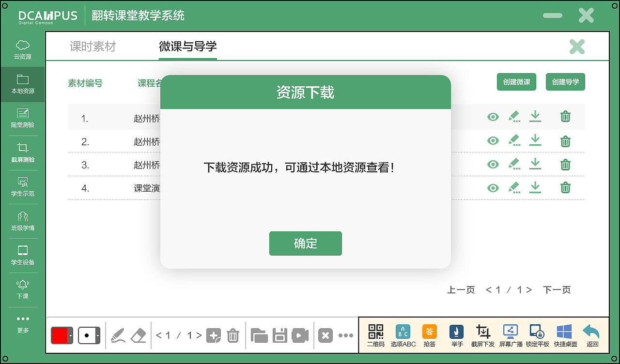620x364 pixels.
Task: Show preview for the second 赵州桥 material
Action: coord(493,140)
